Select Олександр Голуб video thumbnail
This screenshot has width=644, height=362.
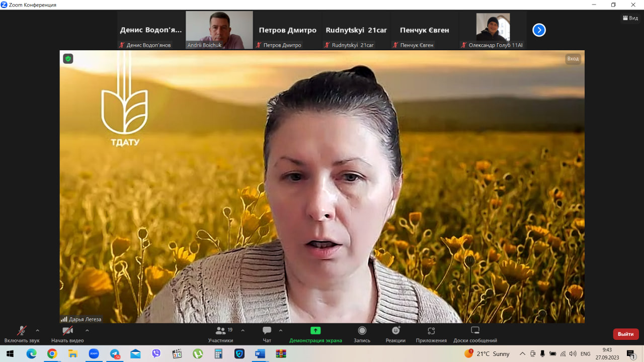[x=493, y=30]
